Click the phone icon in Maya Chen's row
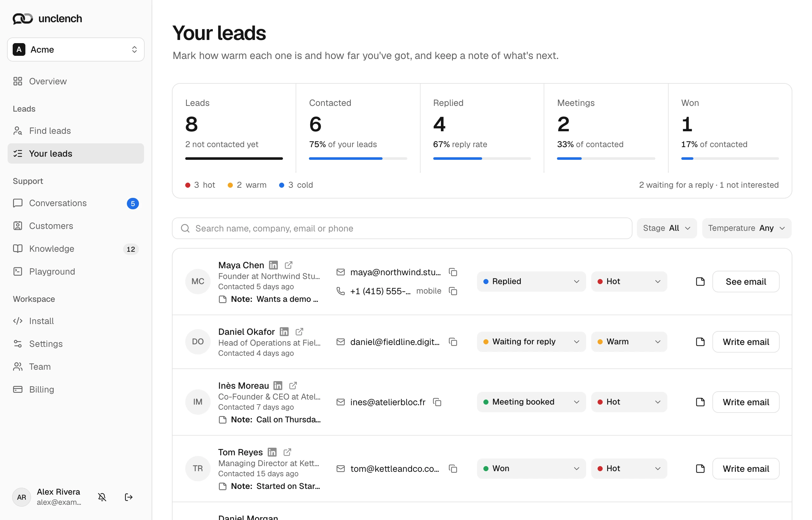 point(340,291)
